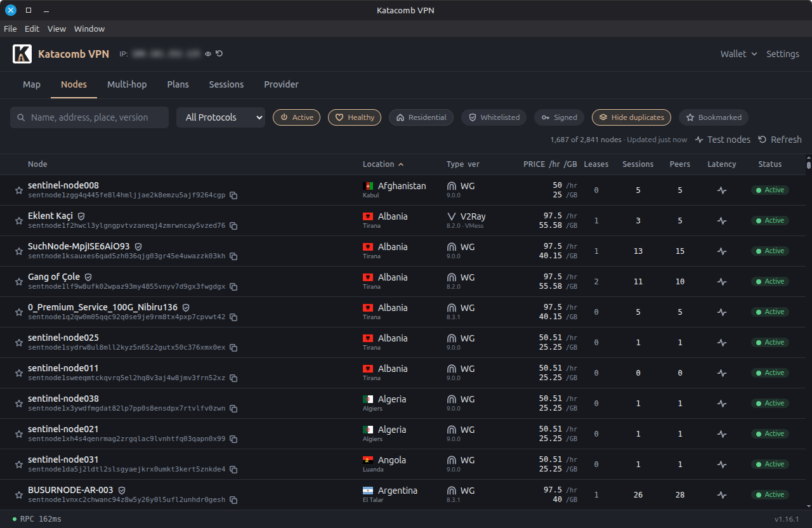Sort by the Node column header
This screenshot has width=812, height=528.
pos(37,164)
